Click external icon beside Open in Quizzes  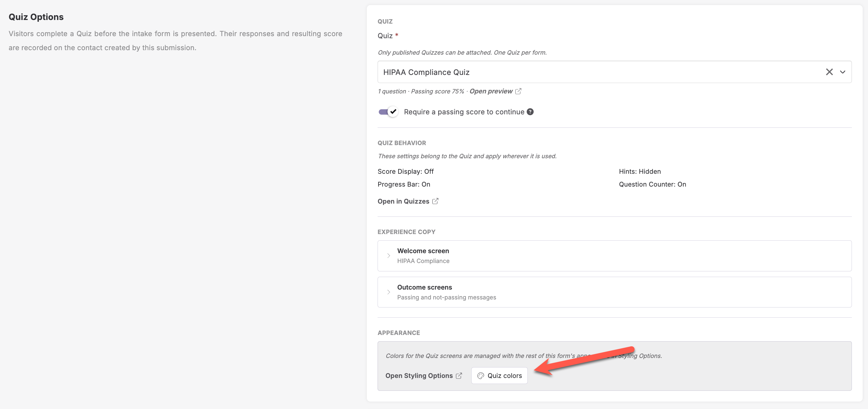[435, 201]
